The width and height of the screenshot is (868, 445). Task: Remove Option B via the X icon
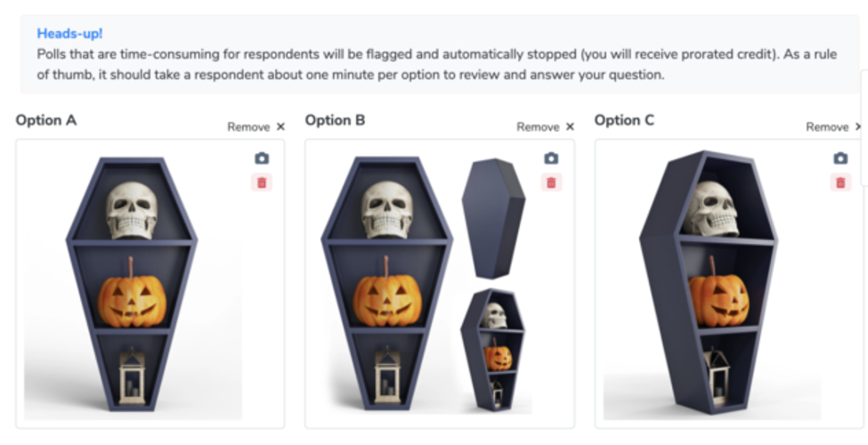pos(570,126)
